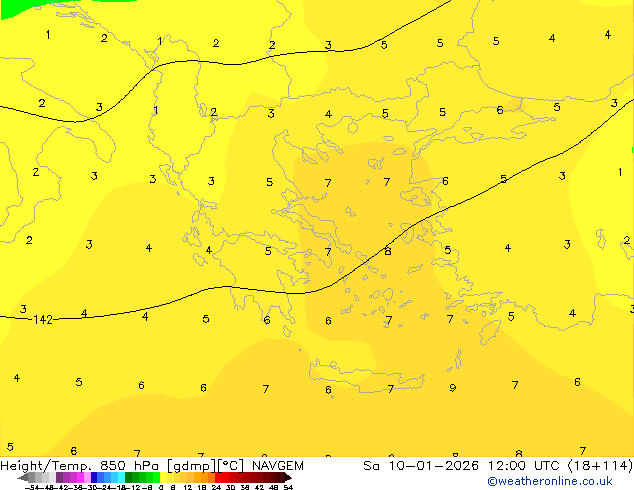Viewport: 634px width, 490px height.
Task: Click the grey left arrow end of the color scale
Action: tap(23, 477)
